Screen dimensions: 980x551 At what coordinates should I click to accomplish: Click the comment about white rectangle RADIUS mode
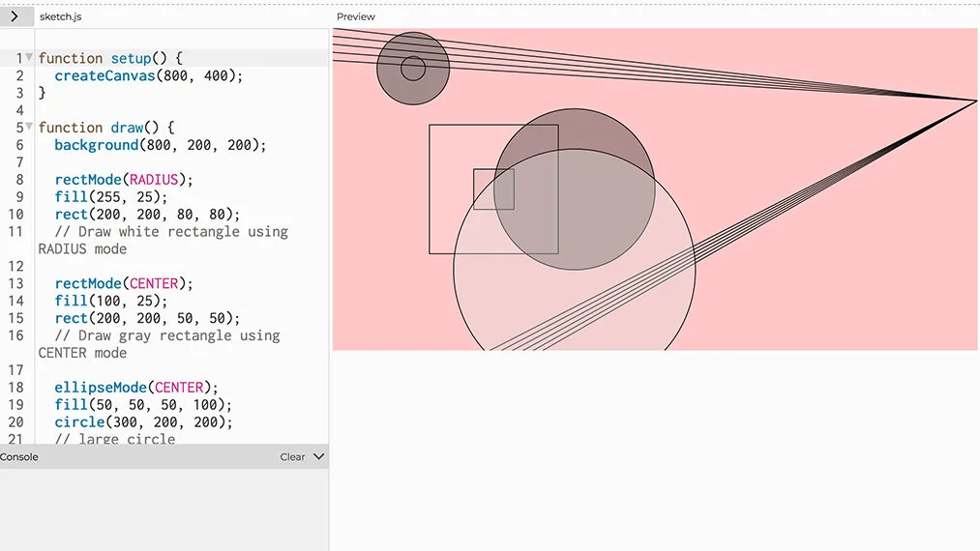point(163,241)
